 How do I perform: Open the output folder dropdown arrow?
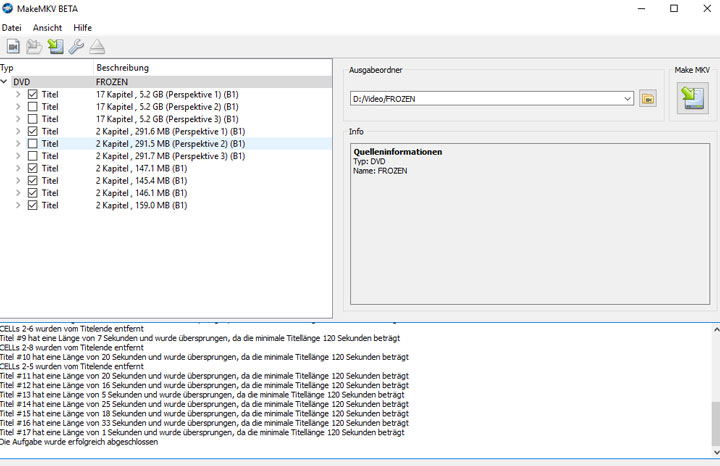627,99
